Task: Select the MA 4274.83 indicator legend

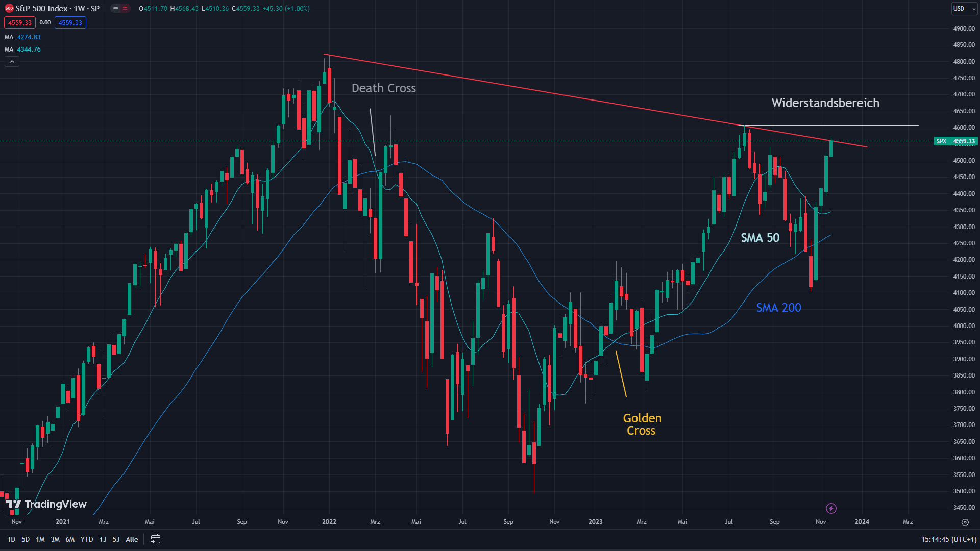Action: coord(22,37)
